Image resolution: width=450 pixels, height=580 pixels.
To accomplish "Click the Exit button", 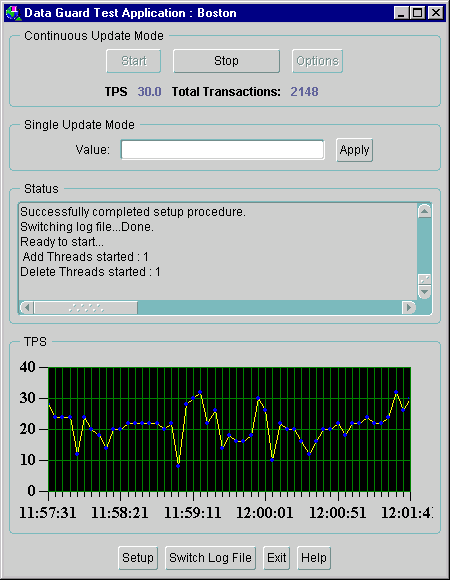I will [277, 558].
